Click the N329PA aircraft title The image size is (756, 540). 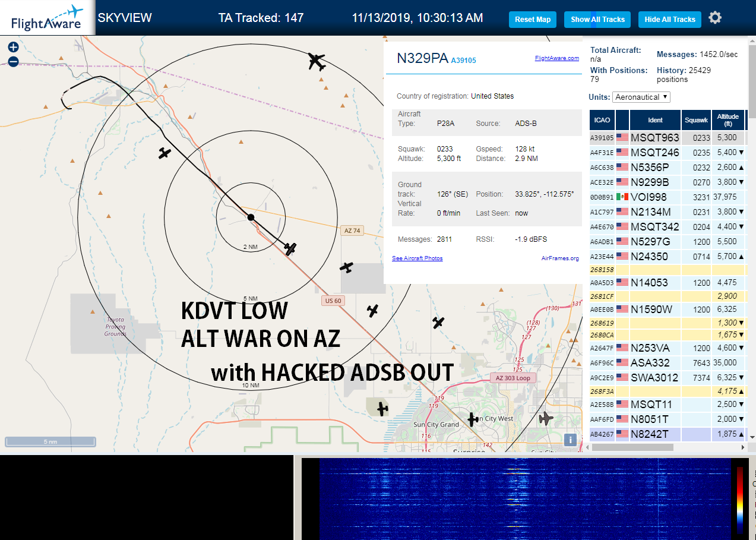pyautogui.click(x=422, y=58)
